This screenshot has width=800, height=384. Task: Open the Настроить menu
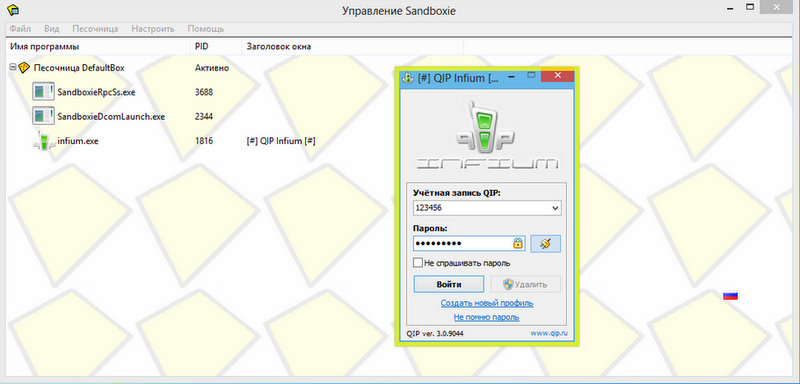153,29
